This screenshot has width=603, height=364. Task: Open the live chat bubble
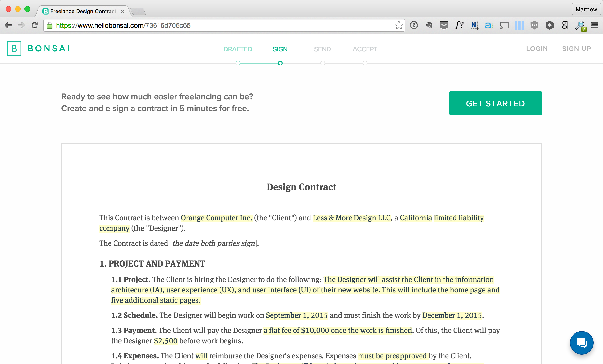pos(582,343)
